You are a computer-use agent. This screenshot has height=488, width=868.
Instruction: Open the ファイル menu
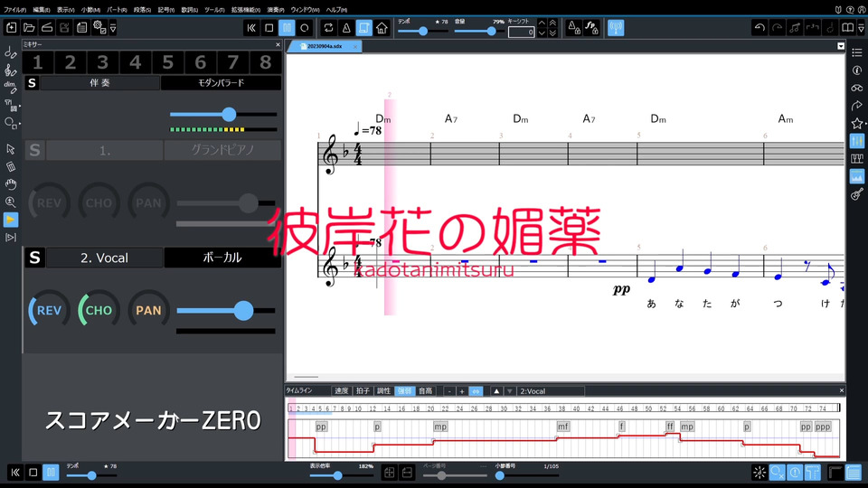click(15, 9)
